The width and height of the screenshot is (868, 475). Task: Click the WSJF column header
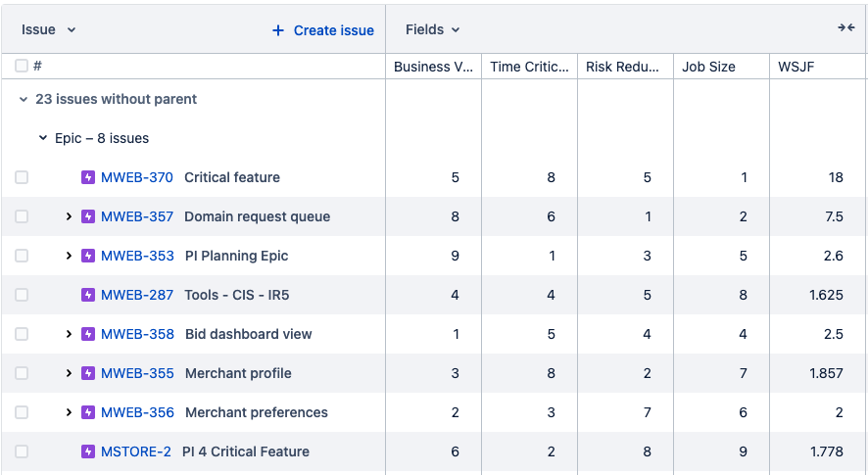pyautogui.click(x=796, y=67)
